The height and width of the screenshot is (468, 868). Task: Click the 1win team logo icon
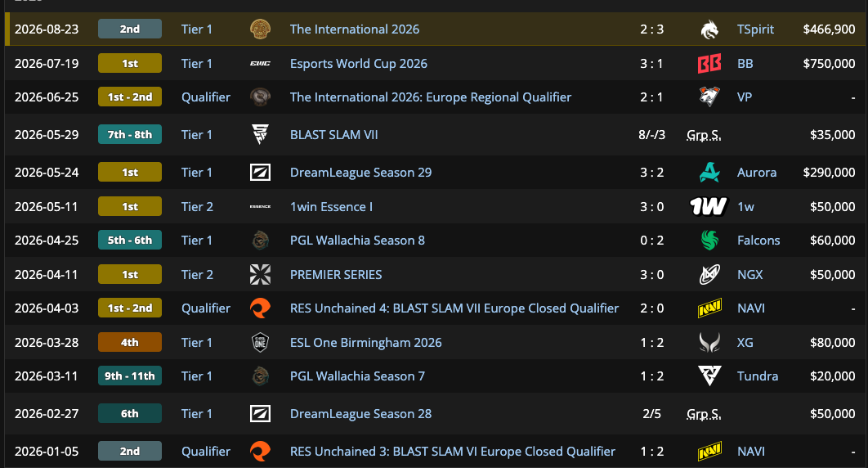pyautogui.click(x=709, y=206)
